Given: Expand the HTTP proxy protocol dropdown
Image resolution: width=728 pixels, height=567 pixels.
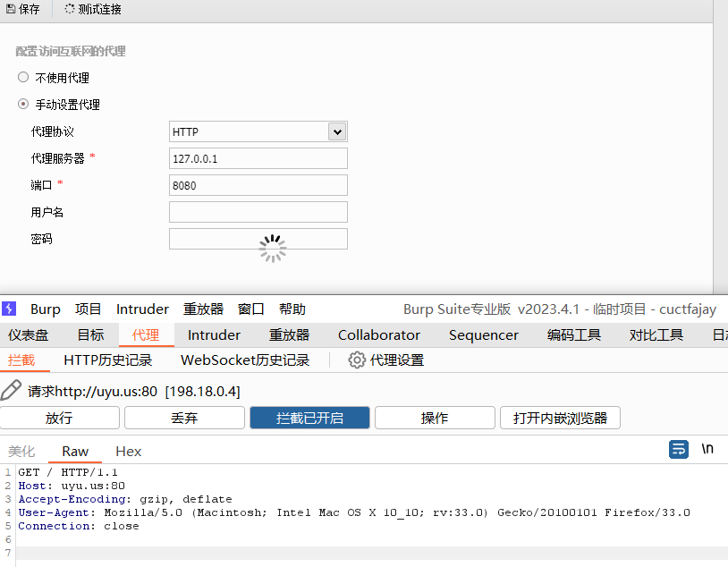Looking at the screenshot, I should [x=336, y=132].
